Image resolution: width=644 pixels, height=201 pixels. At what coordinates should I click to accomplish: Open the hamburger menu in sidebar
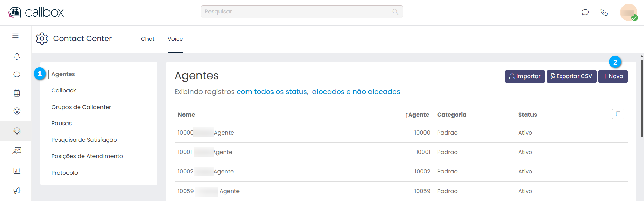click(16, 35)
